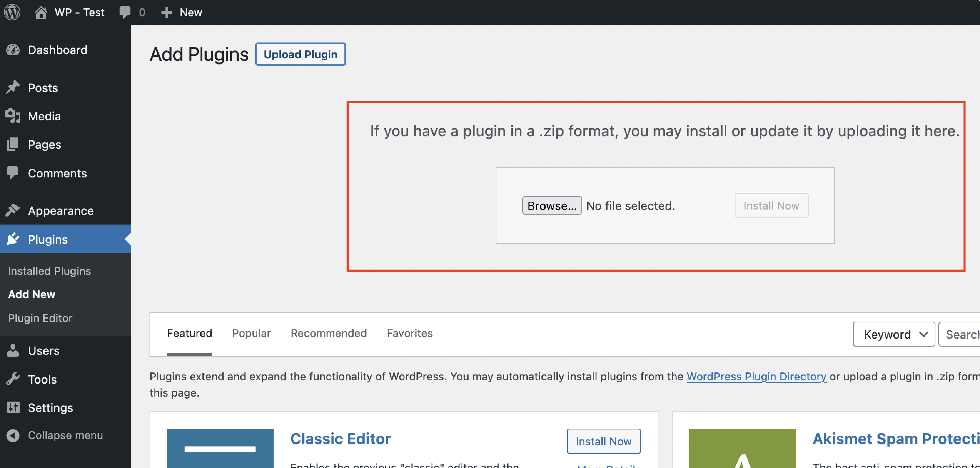Open the Comments menu item
Screen dimensions: 980x468
pyautogui.click(x=57, y=173)
